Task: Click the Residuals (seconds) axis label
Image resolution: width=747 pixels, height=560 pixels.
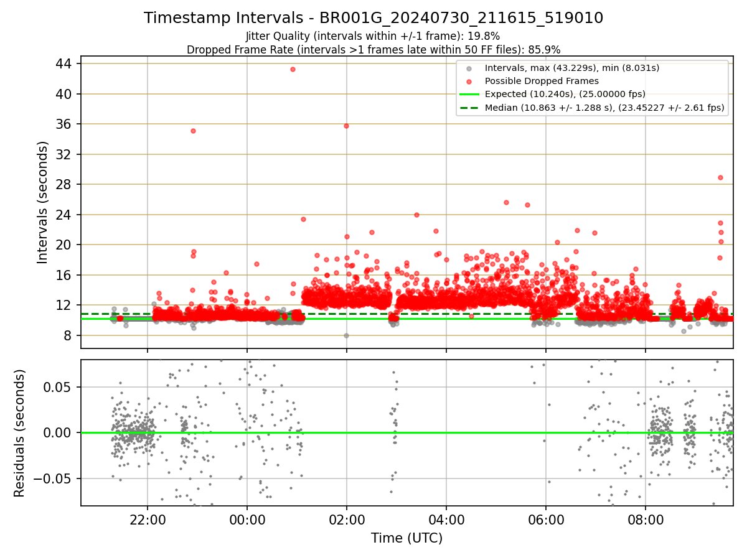Action: point(20,433)
